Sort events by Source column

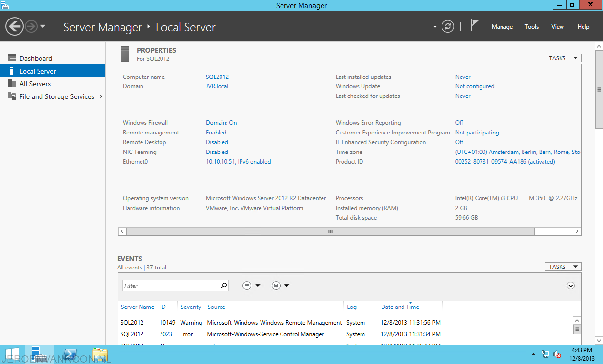(x=216, y=307)
